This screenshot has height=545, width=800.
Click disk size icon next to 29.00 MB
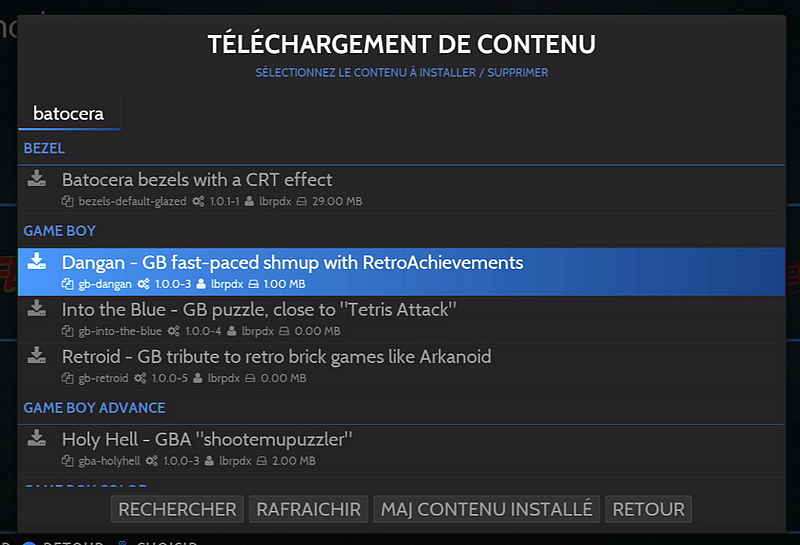pos(302,201)
